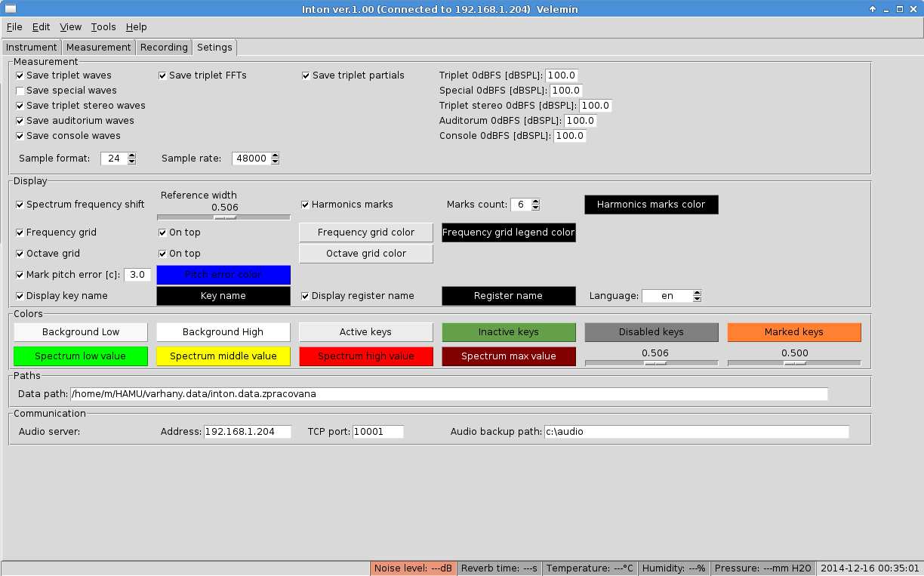The width and height of the screenshot is (924, 576).
Task: Enable Save special waves checkbox
Action: coord(20,91)
